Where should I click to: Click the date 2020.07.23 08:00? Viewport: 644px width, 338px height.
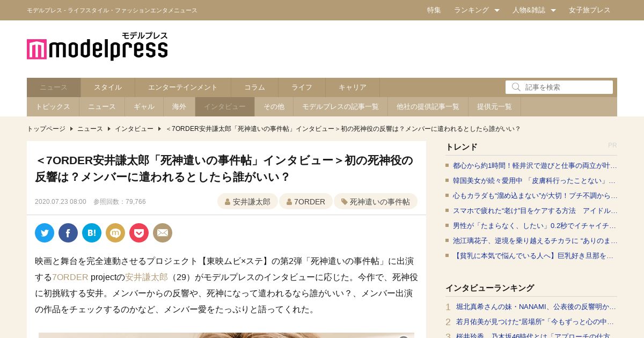point(61,202)
